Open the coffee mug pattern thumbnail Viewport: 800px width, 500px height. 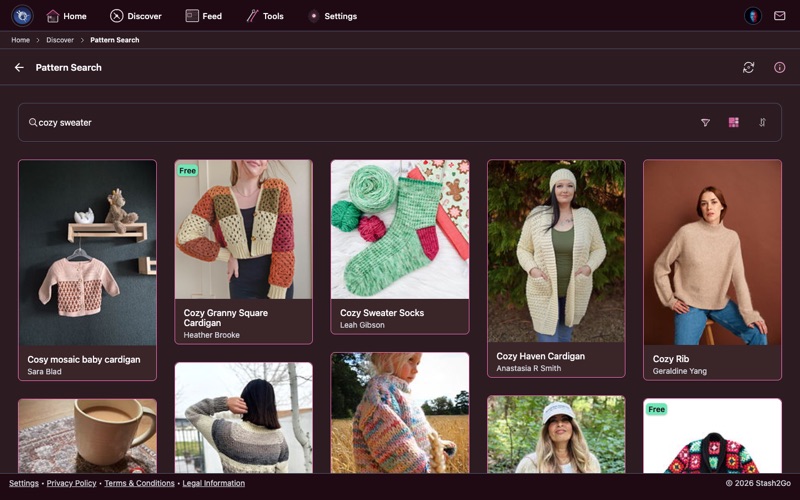[x=87, y=436]
